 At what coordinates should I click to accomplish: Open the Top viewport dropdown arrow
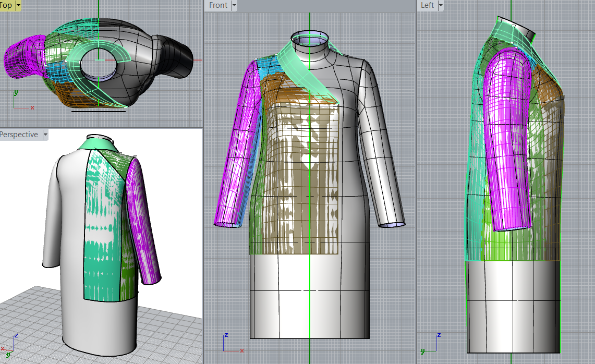coord(19,5)
